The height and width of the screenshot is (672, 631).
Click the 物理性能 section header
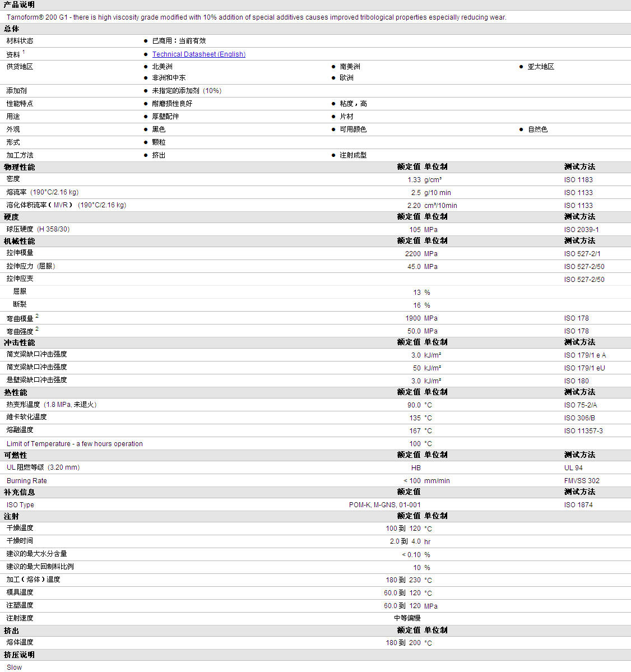[19, 167]
